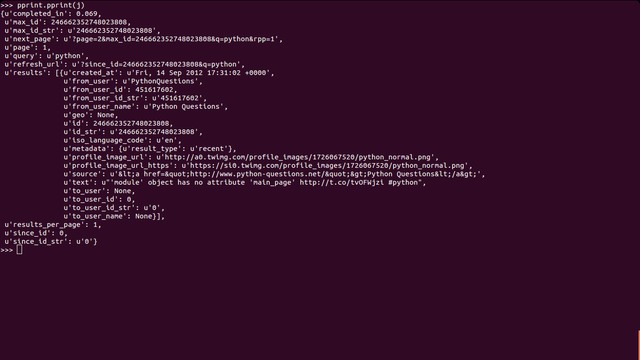Click the iso_language_code value 'en'
Screen dimensions: 640x360
[168, 140]
